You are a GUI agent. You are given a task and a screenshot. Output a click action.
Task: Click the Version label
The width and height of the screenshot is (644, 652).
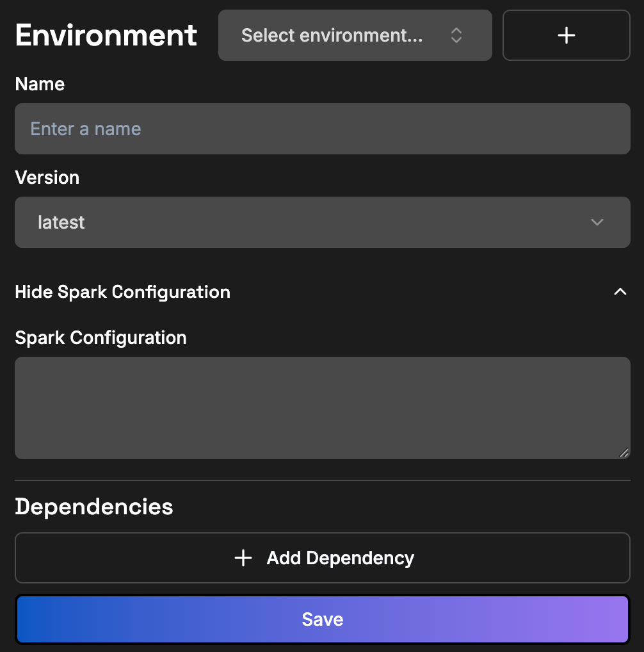(x=47, y=177)
